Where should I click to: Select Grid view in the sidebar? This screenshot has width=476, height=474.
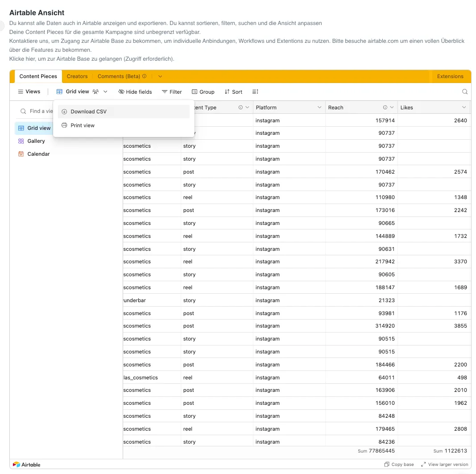pyautogui.click(x=34, y=128)
